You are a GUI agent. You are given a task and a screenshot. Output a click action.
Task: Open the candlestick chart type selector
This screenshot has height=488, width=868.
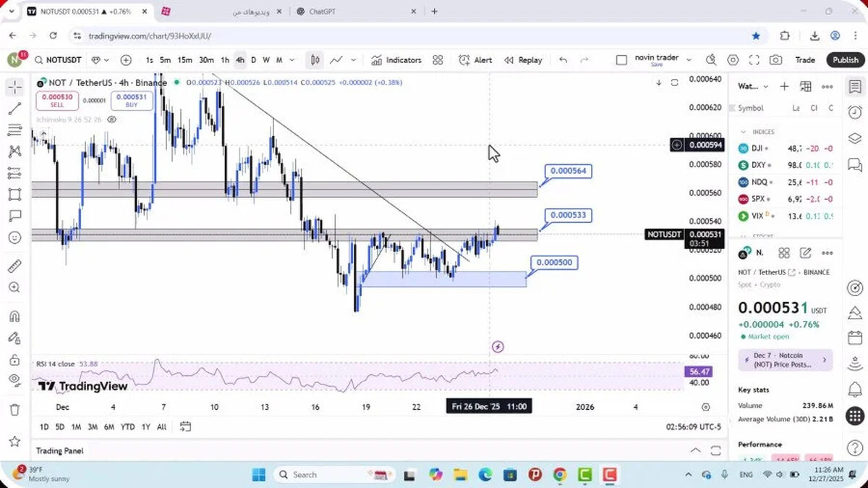(315, 60)
